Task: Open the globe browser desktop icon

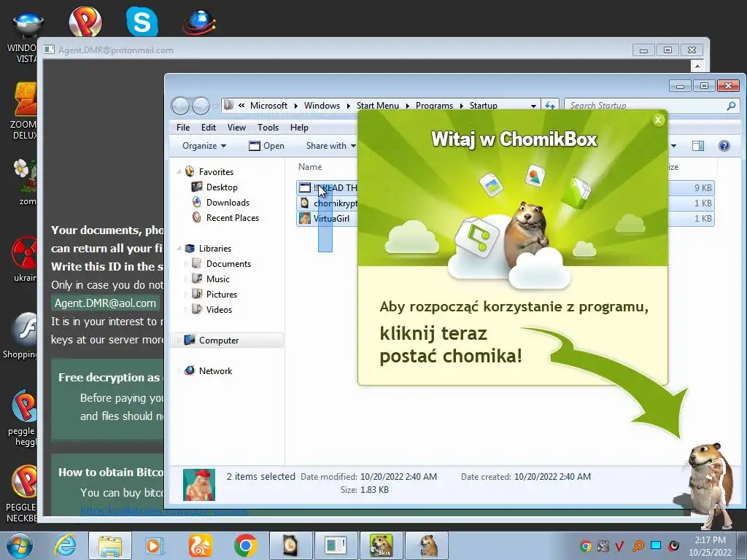Action: pos(200,22)
